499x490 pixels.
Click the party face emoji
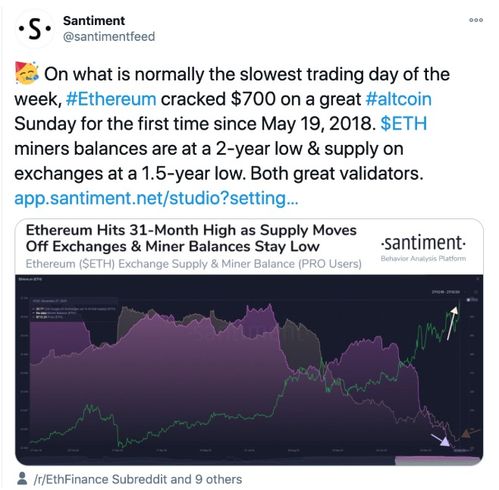pos(27,73)
